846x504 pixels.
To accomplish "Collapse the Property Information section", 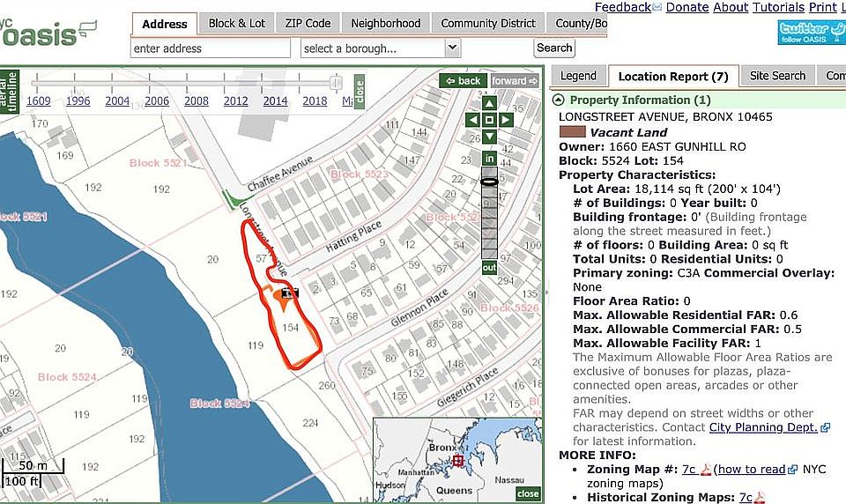I will pyautogui.click(x=559, y=100).
